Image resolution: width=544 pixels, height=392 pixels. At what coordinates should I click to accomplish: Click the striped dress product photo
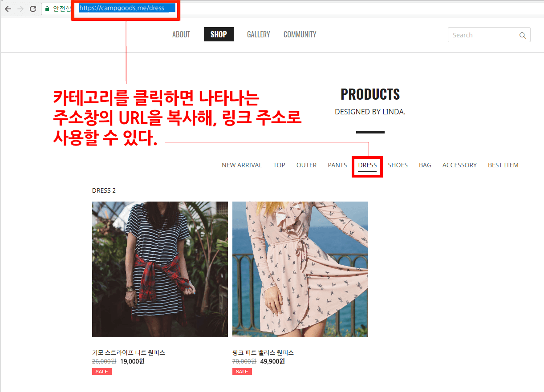coord(160,269)
